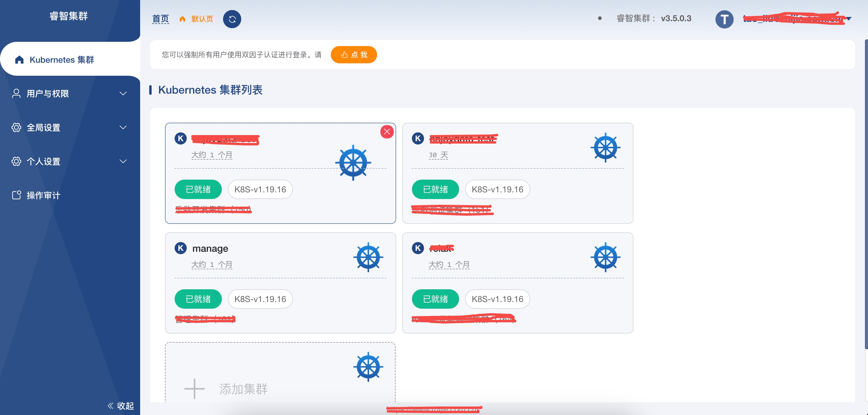This screenshot has width=868, height=415.
Task: Click the K badge on the bottom-right cluster card
Action: [418, 248]
